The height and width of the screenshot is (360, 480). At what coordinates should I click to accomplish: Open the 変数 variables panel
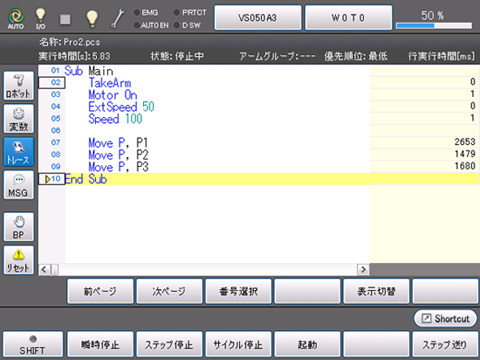click(19, 119)
